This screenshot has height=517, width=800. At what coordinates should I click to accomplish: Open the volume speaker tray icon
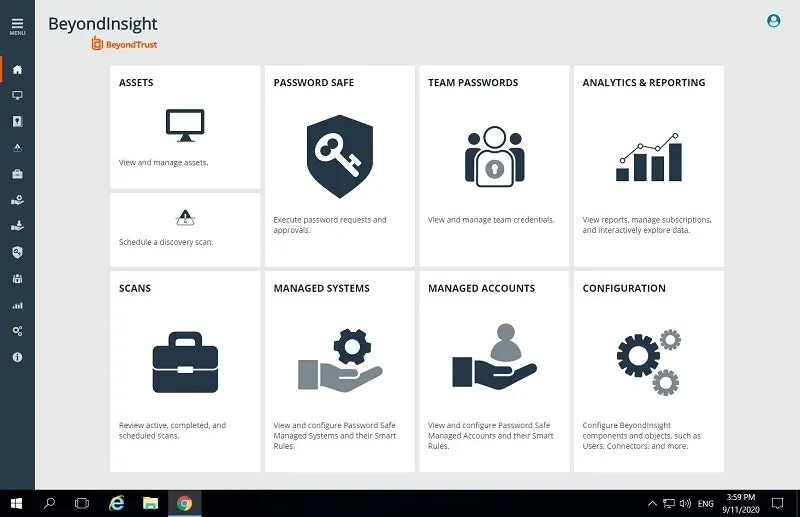pyautogui.click(x=685, y=504)
